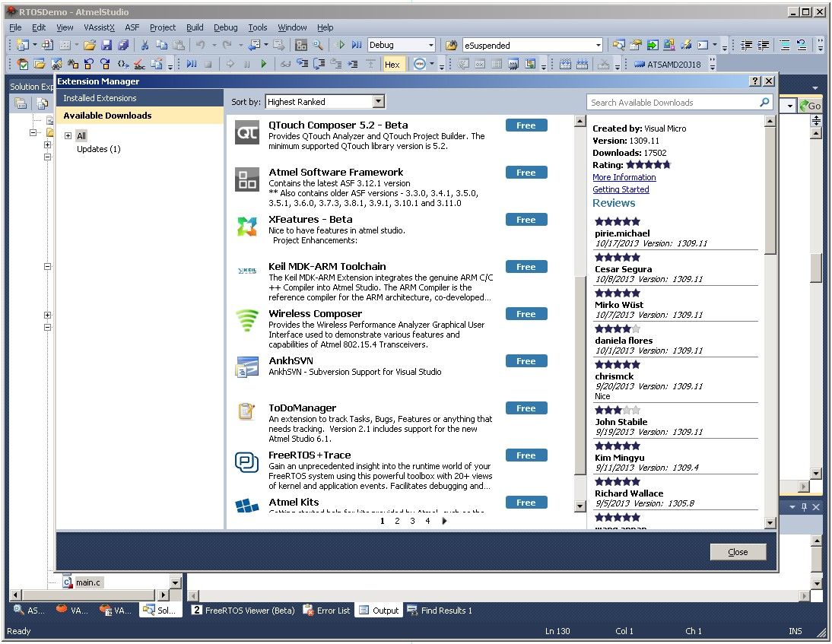Click the Cut scissors icon
Screen dimensions: 832x644
click(144, 46)
